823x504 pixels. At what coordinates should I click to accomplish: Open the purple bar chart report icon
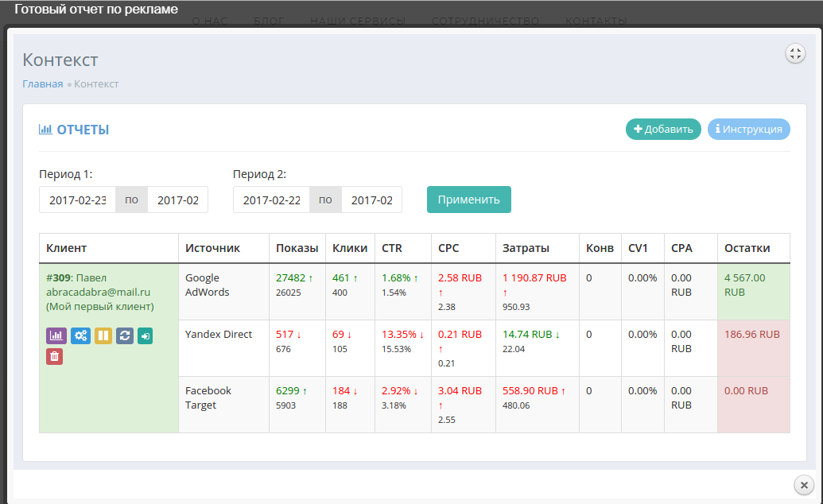click(x=56, y=336)
